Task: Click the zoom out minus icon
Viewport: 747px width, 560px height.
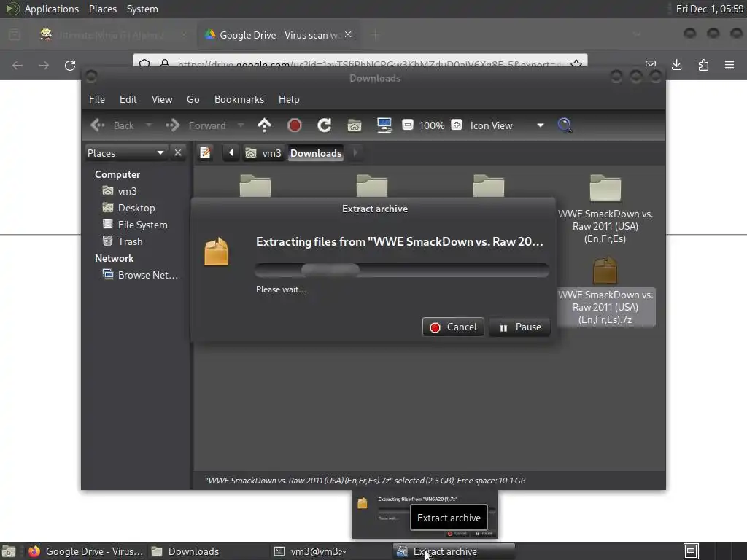Action: [407, 125]
